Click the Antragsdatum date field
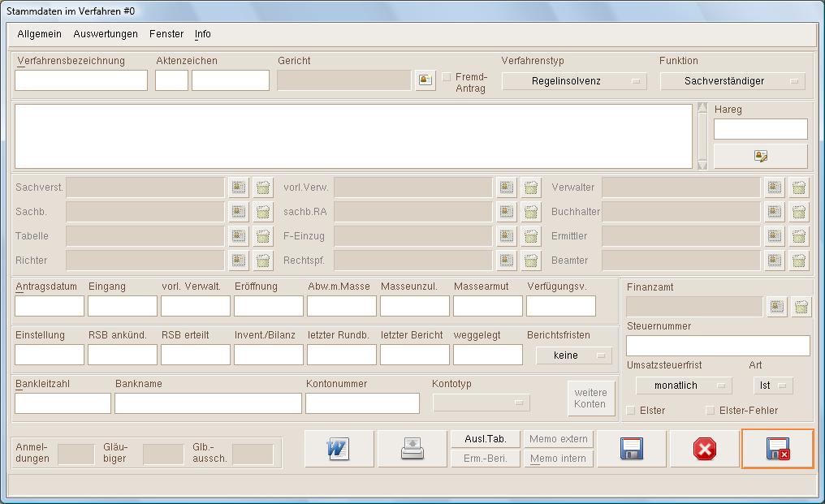The height and width of the screenshot is (504, 825). (50, 306)
